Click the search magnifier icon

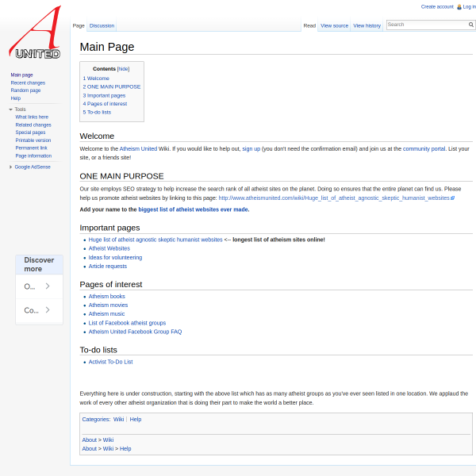click(470, 25)
